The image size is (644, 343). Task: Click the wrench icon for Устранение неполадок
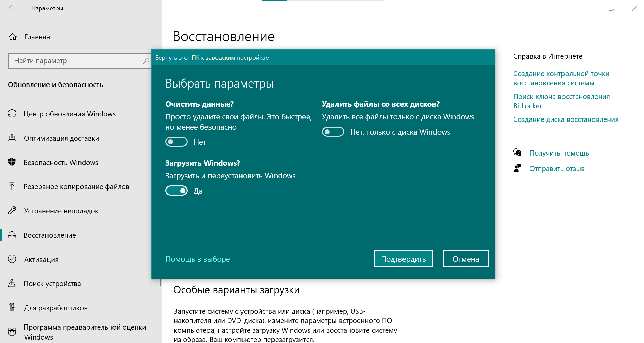point(12,211)
